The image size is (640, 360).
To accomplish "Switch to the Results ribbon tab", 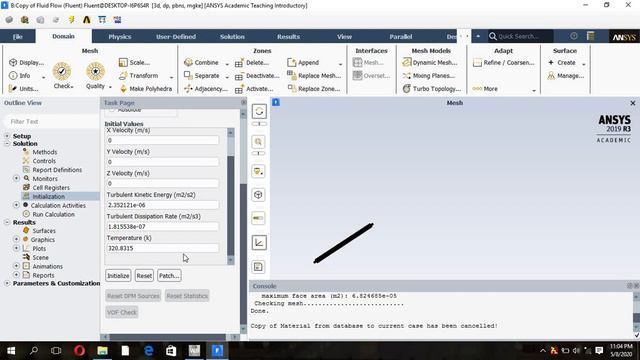I will [289, 36].
